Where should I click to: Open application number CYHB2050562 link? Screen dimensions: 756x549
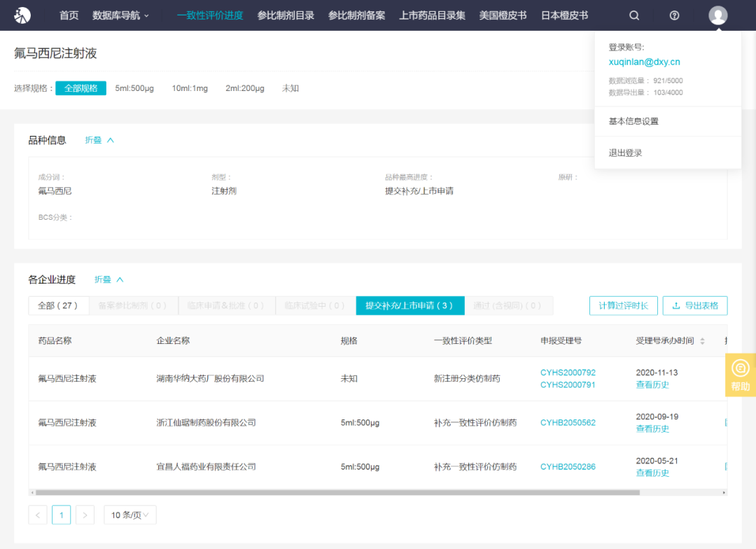(x=568, y=422)
